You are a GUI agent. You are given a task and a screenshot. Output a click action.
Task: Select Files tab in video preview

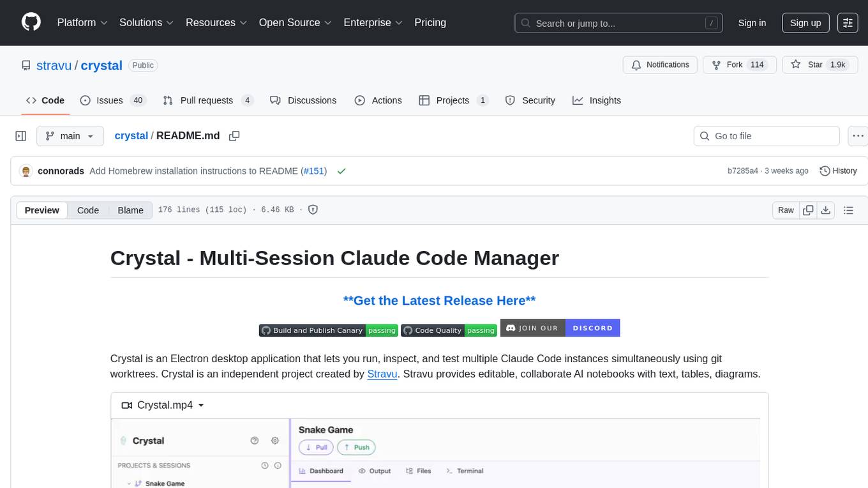coord(419,471)
